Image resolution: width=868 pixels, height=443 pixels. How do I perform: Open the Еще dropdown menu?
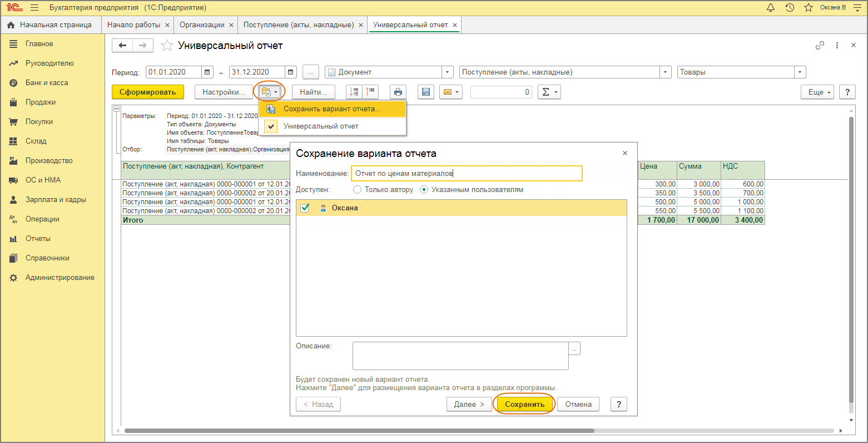click(817, 92)
